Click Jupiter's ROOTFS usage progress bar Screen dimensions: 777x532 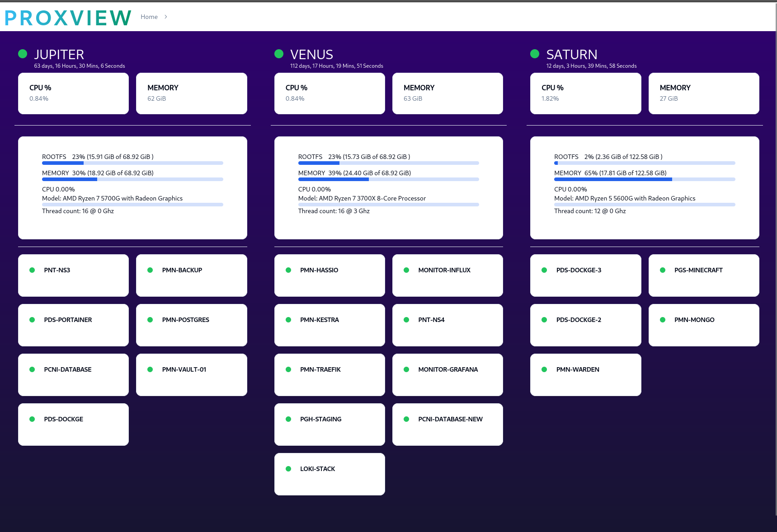coord(132,163)
